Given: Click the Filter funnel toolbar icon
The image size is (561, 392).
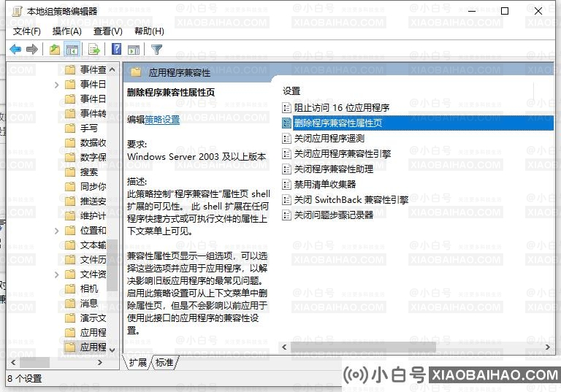Looking at the screenshot, I should (x=156, y=50).
